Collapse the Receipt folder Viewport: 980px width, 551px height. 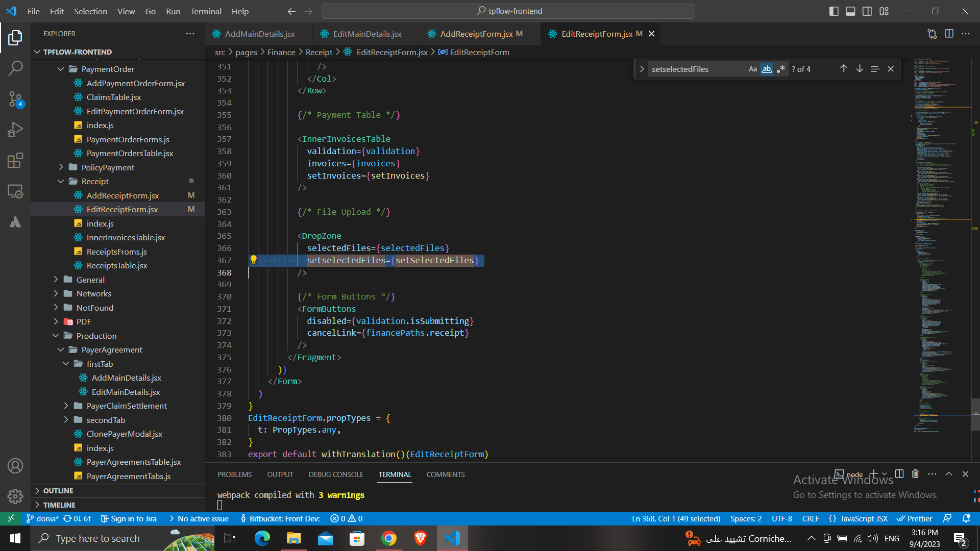click(x=95, y=181)
